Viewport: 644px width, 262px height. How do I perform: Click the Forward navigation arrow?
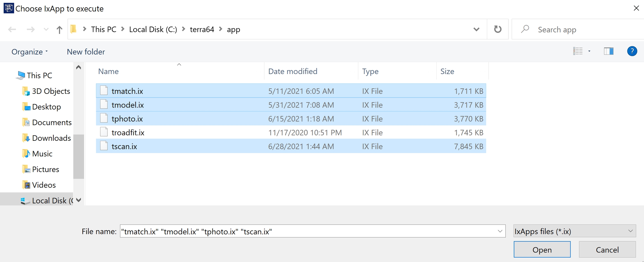pyautogui.click(x=30, y=30)
